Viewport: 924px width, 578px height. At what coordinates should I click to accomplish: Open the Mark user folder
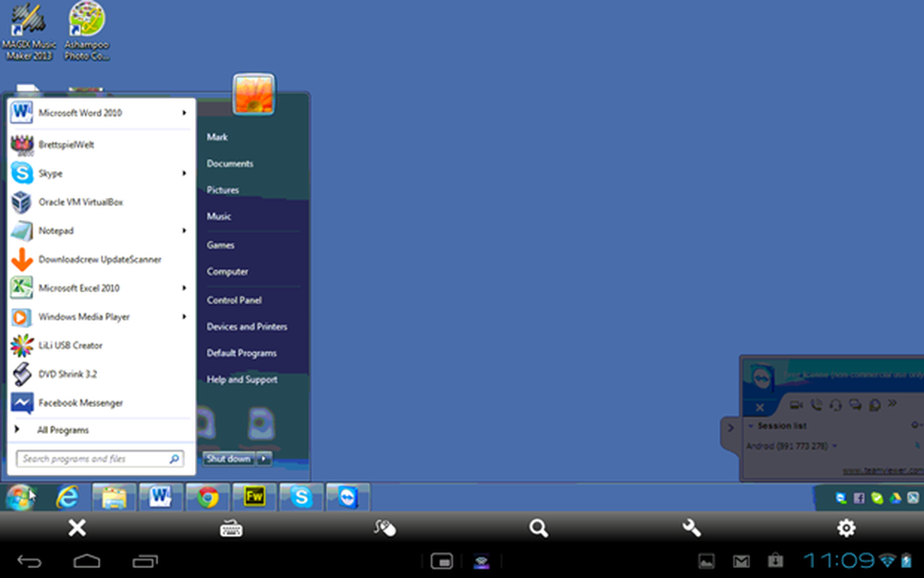click(217, 137)
